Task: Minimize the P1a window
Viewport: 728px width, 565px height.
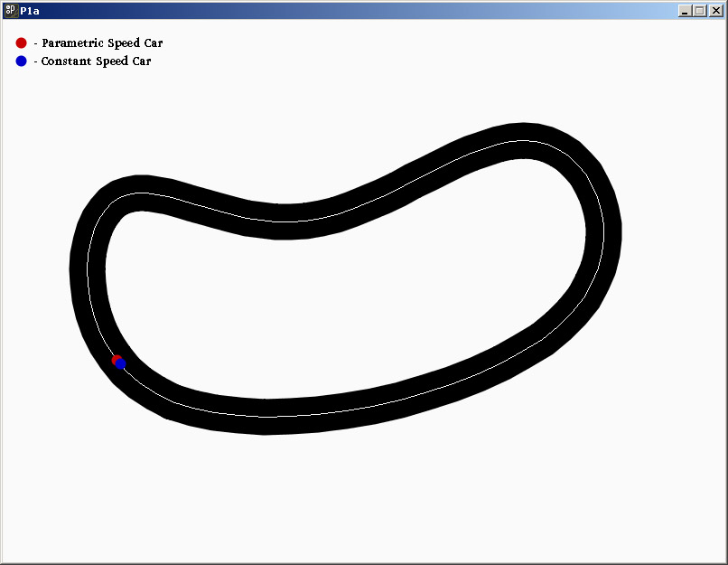Action: click(685, 11)
